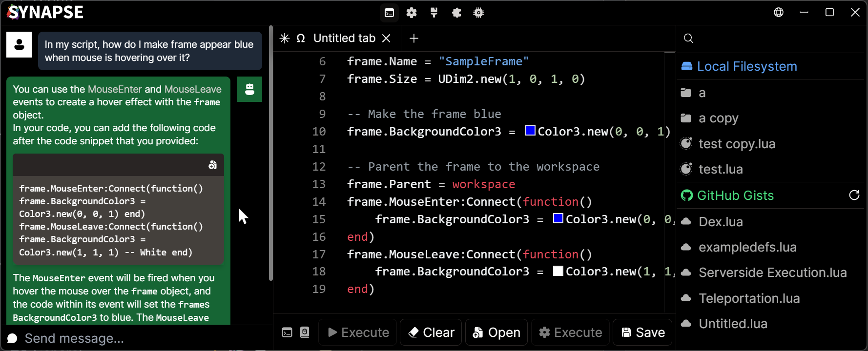Copy the code snippet from the chat reply
The height and width of the screenshot is (351, 868).
pos(212,165)
